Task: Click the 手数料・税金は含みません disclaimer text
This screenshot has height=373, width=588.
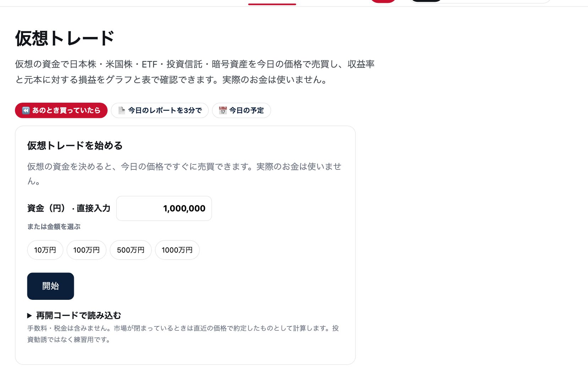Action: point(183,334)
